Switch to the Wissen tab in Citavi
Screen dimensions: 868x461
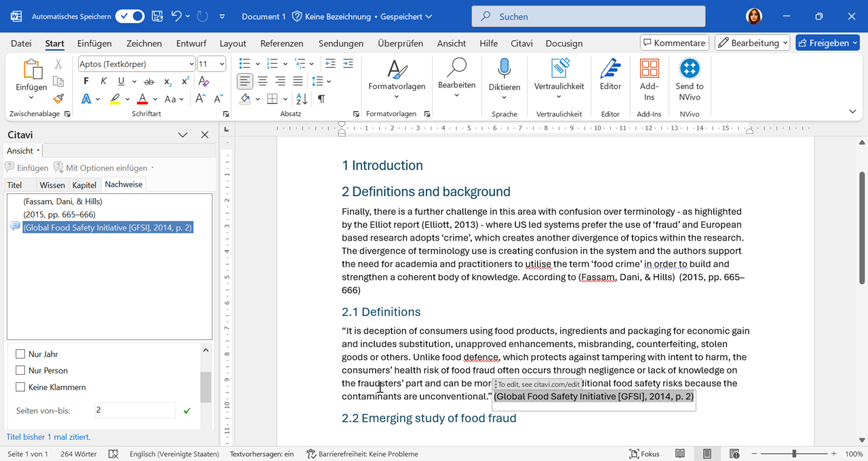tap(52, 185)
